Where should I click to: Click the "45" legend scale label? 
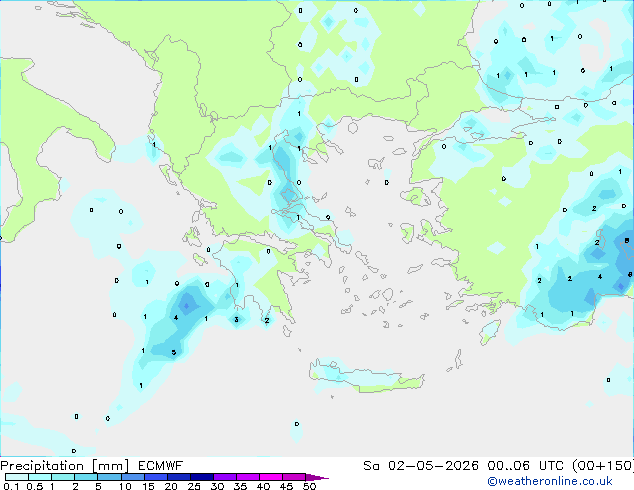pyautogui.click(x=286, y=486)
